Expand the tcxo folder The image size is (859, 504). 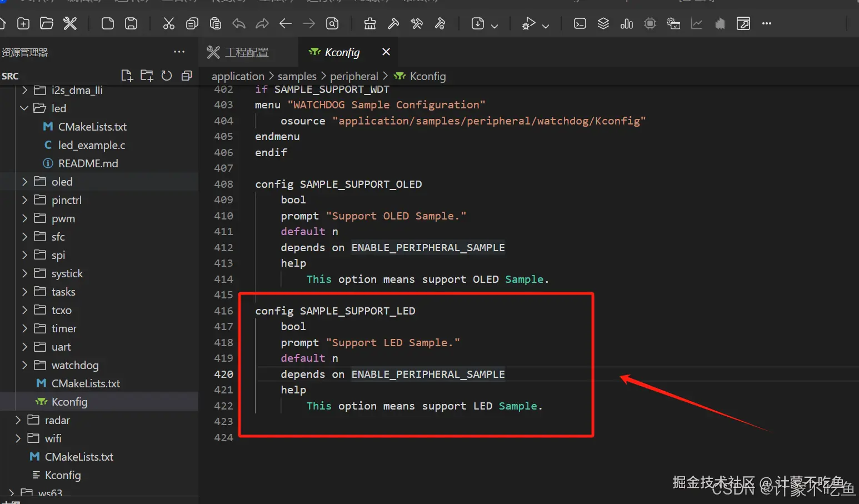[24, 310]
